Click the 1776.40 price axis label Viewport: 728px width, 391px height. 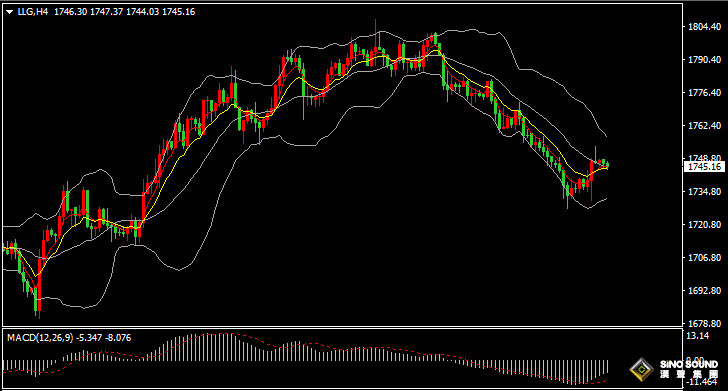[704, 92]
